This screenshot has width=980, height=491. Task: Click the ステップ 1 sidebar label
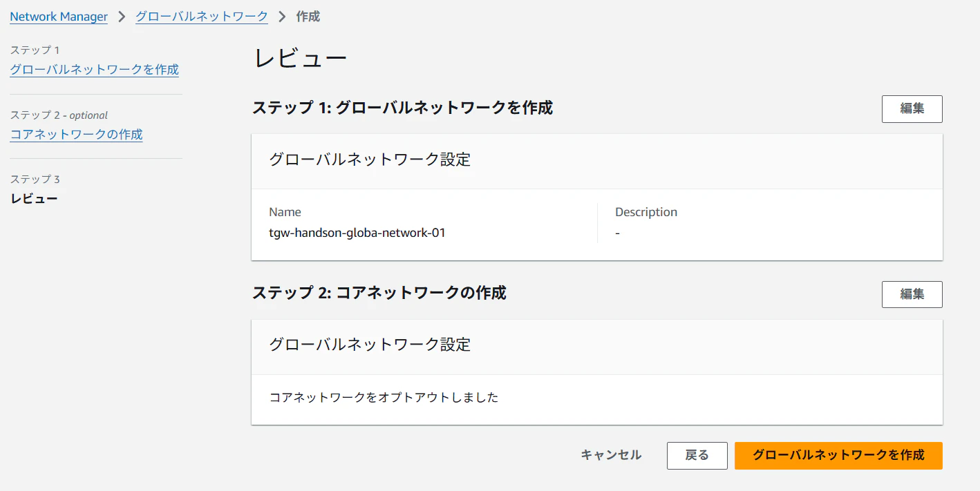pos(35,50)
